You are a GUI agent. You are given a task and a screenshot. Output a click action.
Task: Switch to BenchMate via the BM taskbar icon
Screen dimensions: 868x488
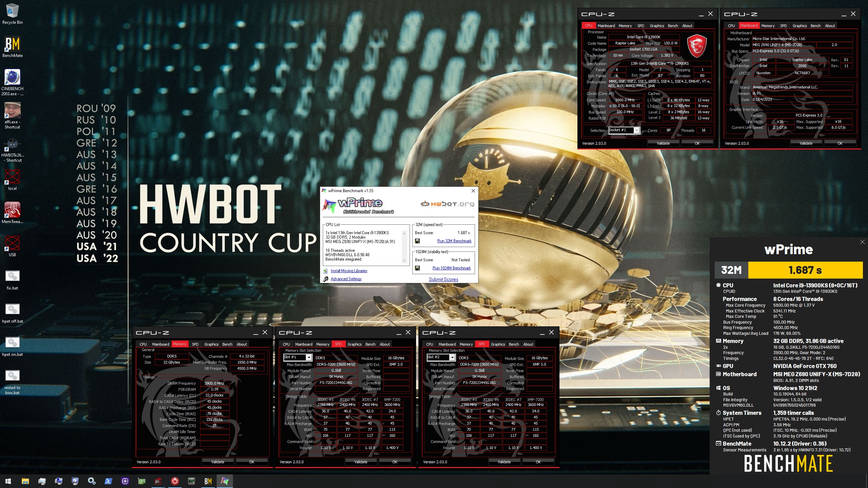pos(208,481)
